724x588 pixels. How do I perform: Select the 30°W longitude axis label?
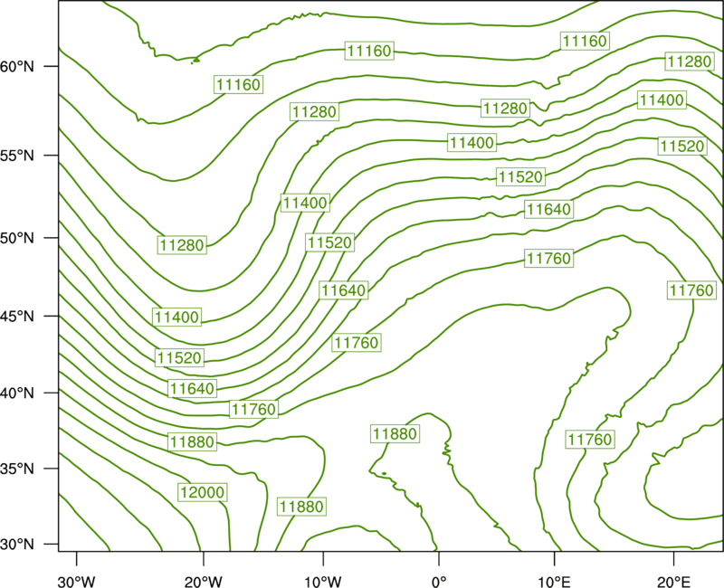(77, 582)
